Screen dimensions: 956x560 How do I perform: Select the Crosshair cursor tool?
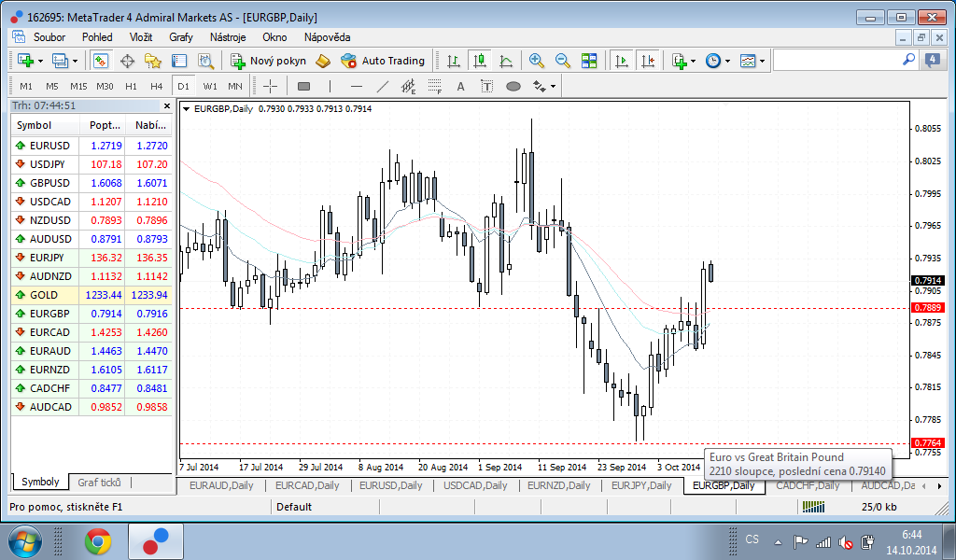[271, 86]
